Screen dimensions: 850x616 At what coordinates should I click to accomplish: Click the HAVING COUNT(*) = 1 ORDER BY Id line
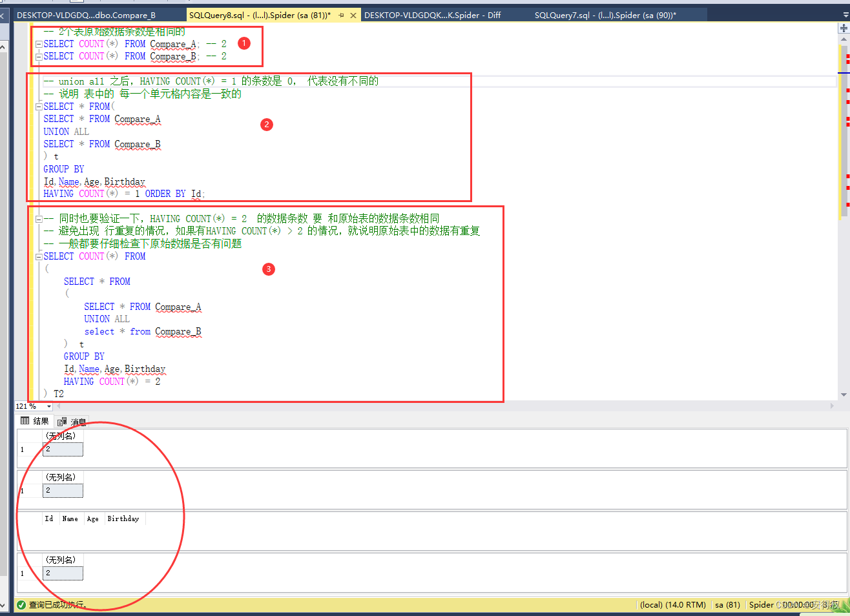[124, 194]
